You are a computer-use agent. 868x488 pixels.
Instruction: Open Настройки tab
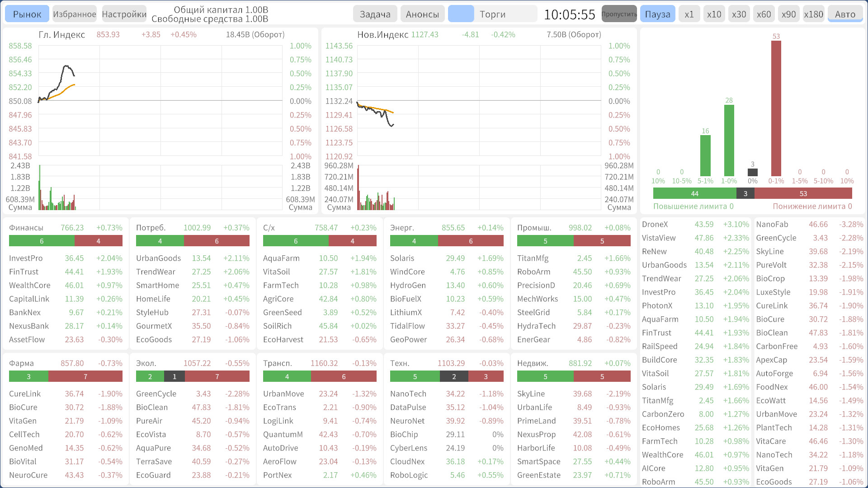point(124,14)
